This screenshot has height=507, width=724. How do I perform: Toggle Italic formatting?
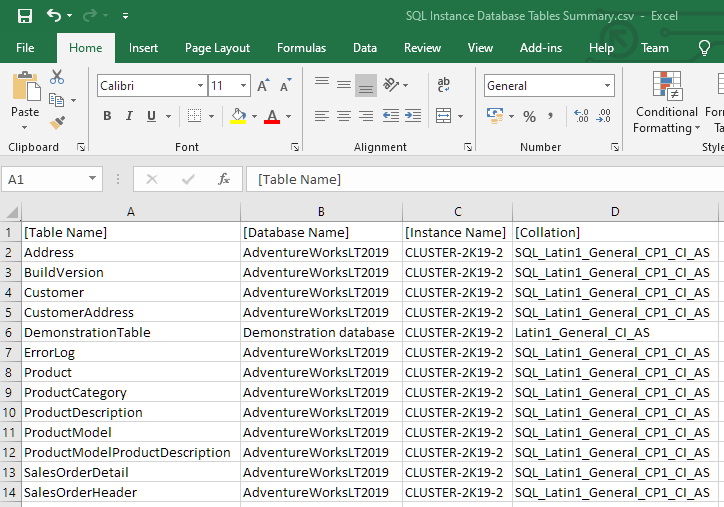pyautogui.click(x=129, y=116)
